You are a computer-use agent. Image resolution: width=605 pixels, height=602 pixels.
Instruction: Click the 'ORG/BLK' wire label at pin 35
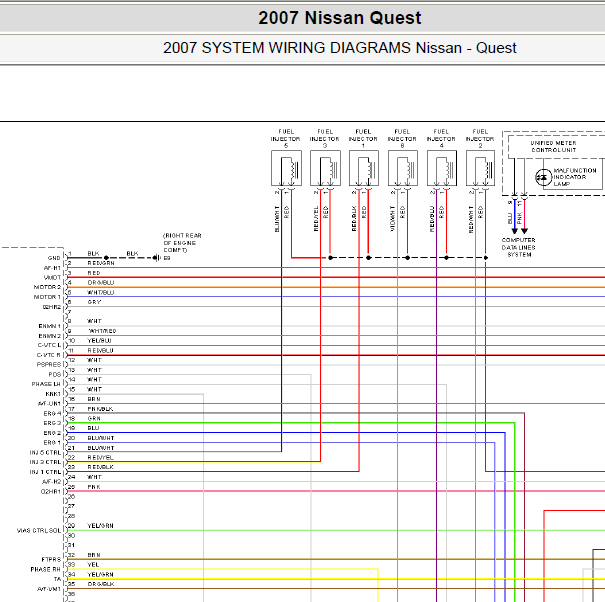point(101,584)
